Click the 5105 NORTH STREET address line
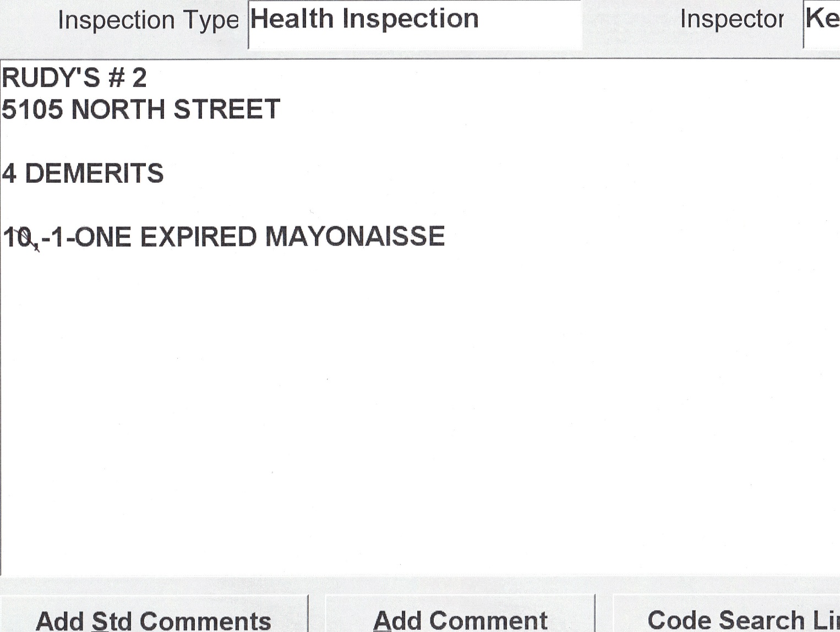 click(x=141, y=109)
